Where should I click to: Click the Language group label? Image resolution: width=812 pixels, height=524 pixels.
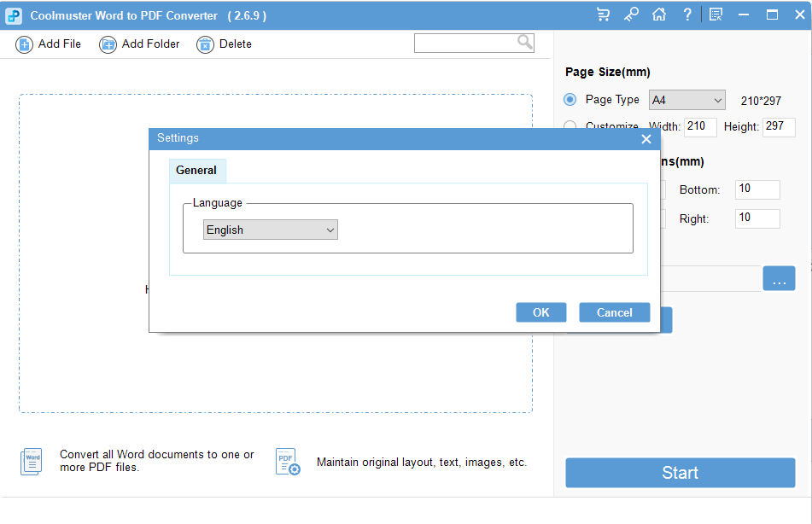[218, 203]
